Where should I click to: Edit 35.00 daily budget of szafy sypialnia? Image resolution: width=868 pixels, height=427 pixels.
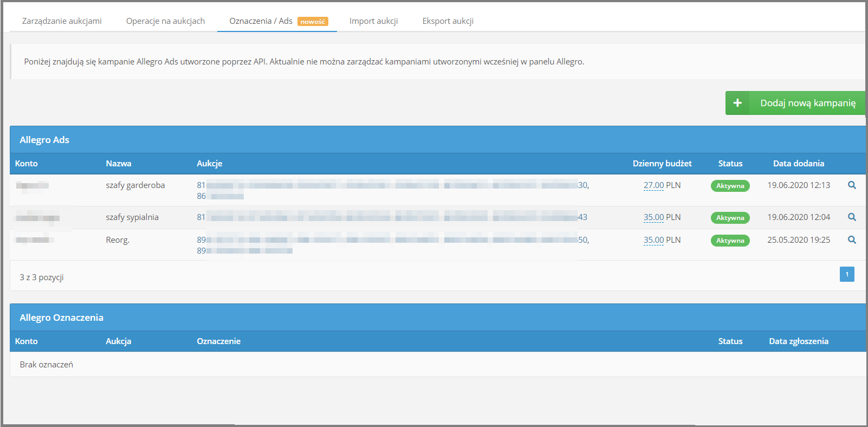(653, 217)
